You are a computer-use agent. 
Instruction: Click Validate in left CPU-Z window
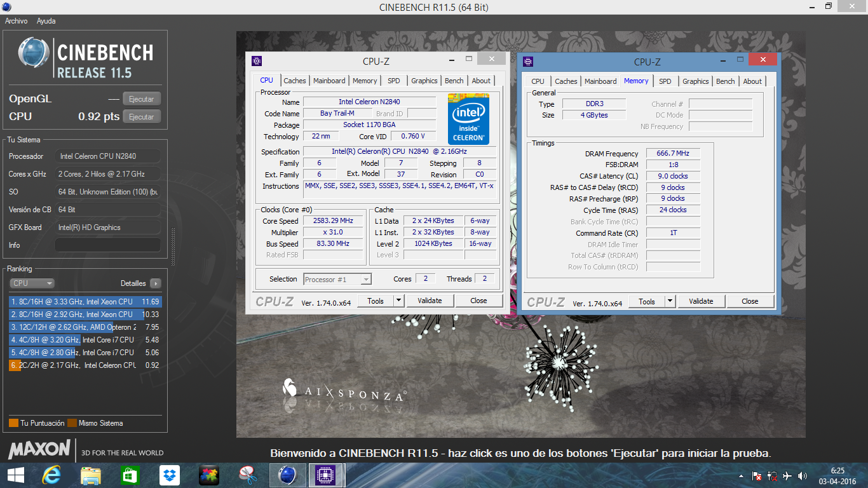pos(430,301)
